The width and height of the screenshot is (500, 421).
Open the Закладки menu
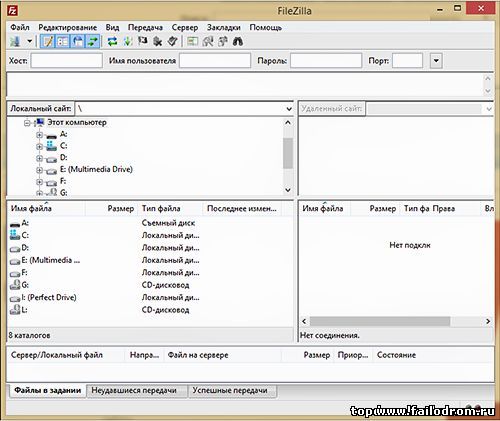pyautogui.click(x=224, y=27)
